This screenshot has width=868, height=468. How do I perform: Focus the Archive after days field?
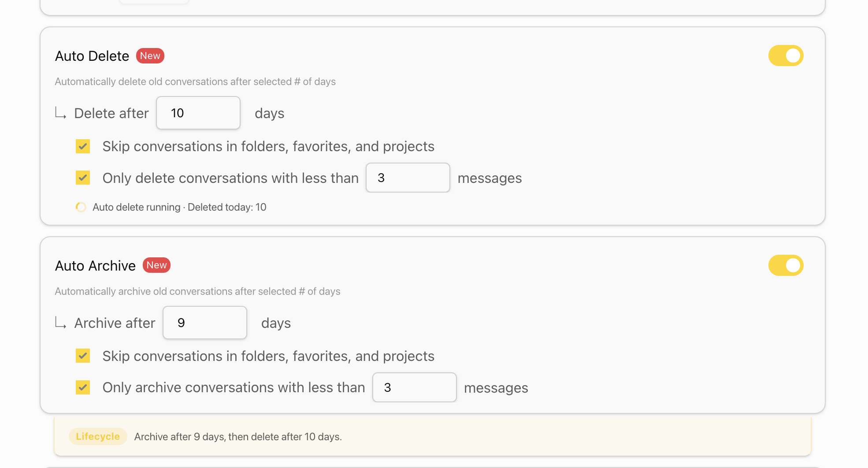click(205, 323)
